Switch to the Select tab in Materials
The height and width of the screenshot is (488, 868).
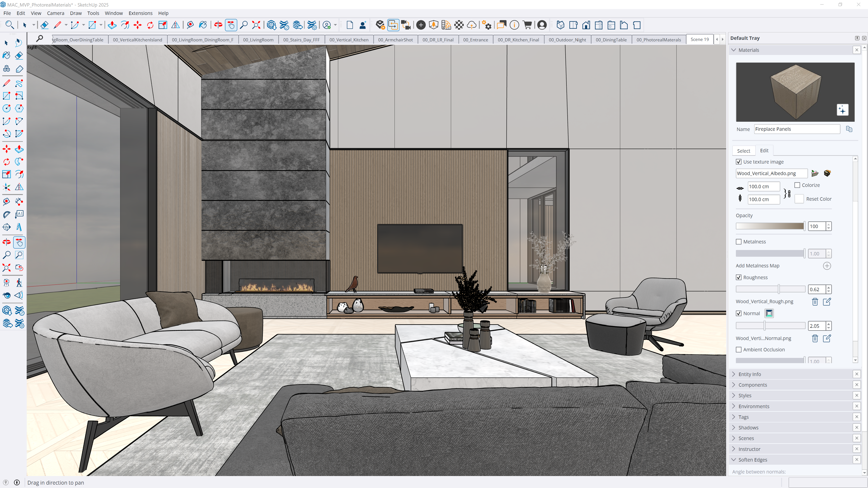(x=743, y=151)
